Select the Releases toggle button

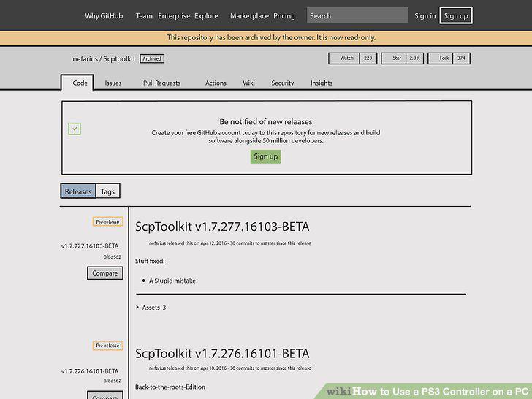pyautogui.click(x=78, y=191)
